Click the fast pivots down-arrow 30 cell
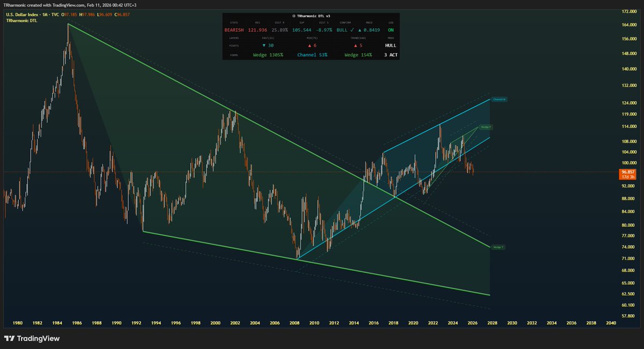 pos(268,46)
